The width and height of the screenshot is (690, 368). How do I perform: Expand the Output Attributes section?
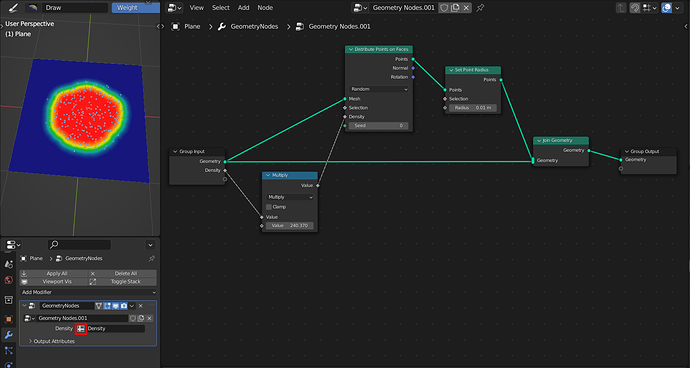(x=52, y=341)
